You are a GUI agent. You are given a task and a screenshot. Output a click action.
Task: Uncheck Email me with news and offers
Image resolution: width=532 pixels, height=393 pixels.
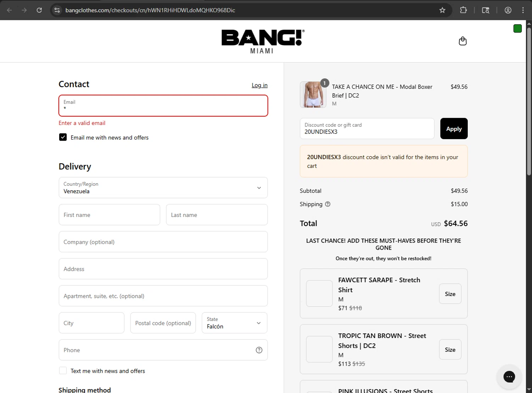click(63, 137)
